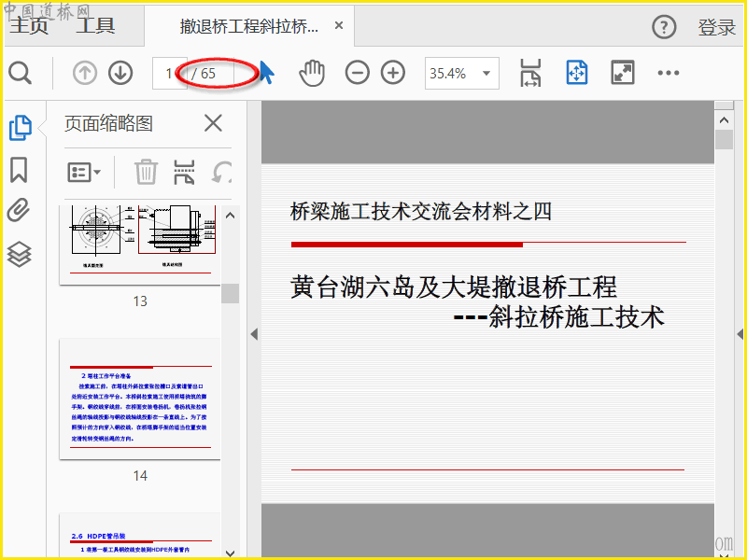Click the 页面缩略图 panel title
Viewport: 747px width, 560px height.
[108, 124]
